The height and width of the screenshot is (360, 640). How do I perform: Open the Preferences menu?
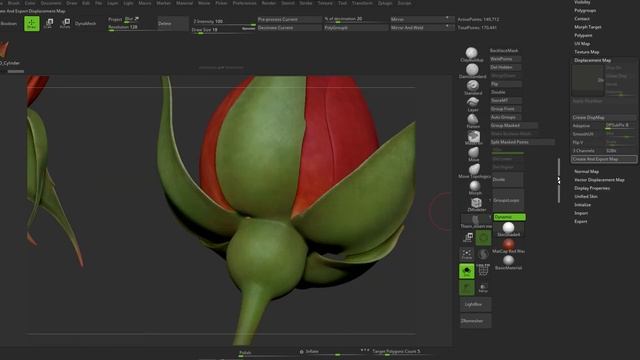click(x=244, y=3)
